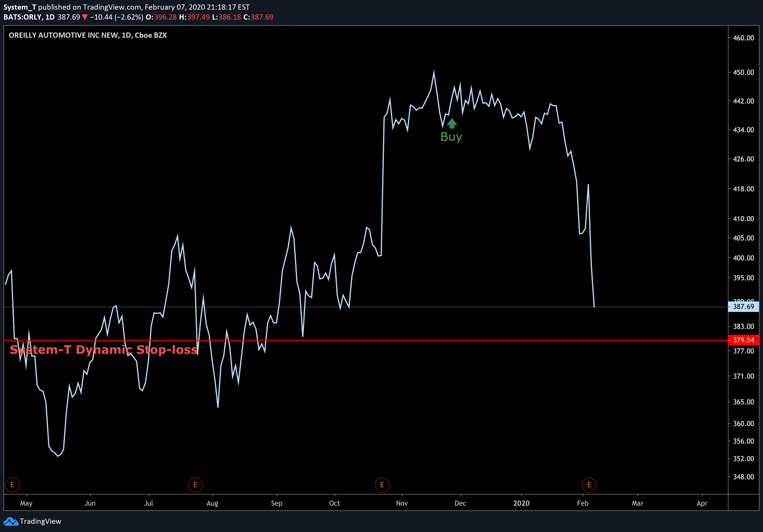Viewport: 763px width, 532px height.
Task: Click the high value 397.49
Action: pyautogui.click(x=198, y=17)
